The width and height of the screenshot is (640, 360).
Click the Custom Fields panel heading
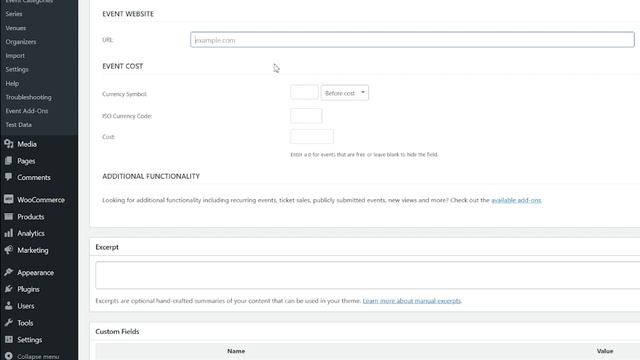(117, 331)
